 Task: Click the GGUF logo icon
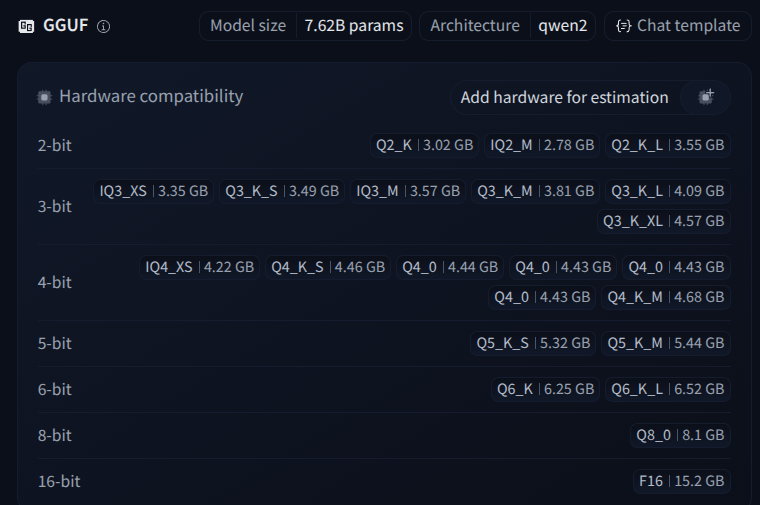26,27
